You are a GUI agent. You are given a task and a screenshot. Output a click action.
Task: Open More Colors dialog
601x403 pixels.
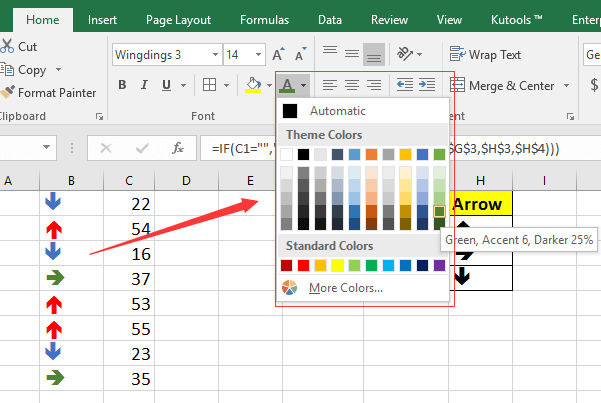click(x=345, y=288)
